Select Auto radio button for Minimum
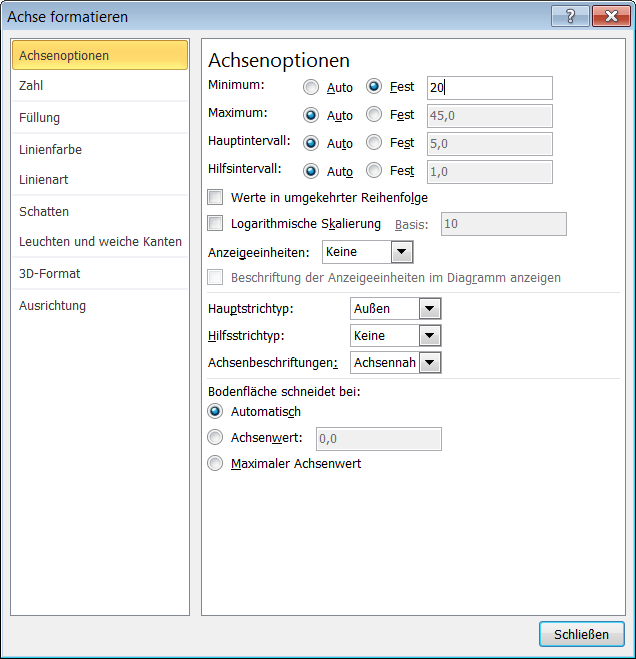Image resolution: width=636 pixels, height=659 pixels. pos(311,87)
